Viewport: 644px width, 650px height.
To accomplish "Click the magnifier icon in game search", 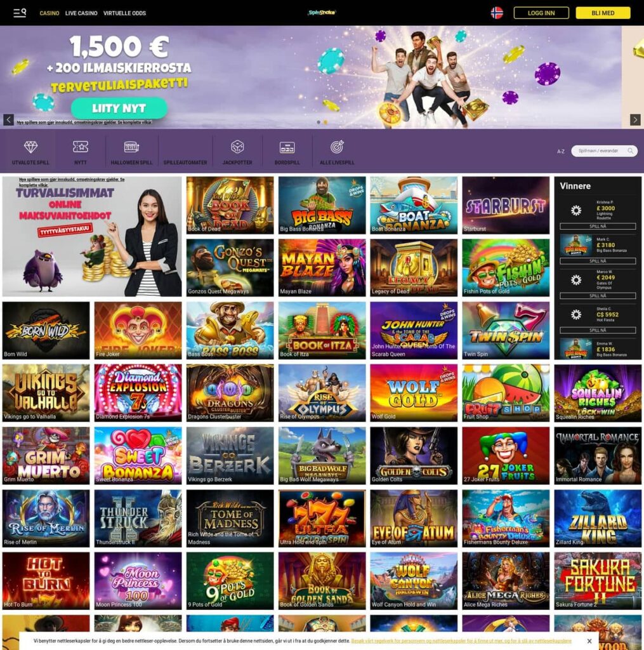I will click(630, 151).
